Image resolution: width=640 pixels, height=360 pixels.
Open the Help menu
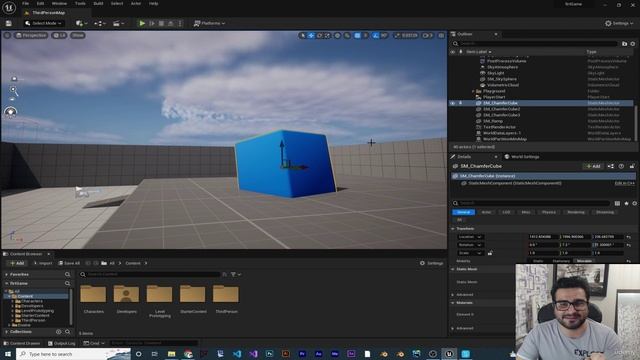pos(153,4)
